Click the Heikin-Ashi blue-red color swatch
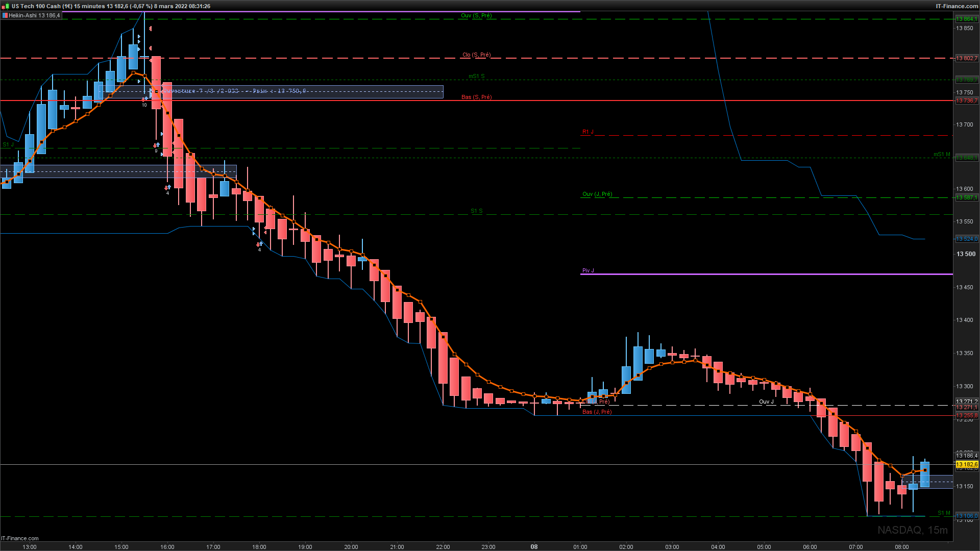 pos(5,15)
